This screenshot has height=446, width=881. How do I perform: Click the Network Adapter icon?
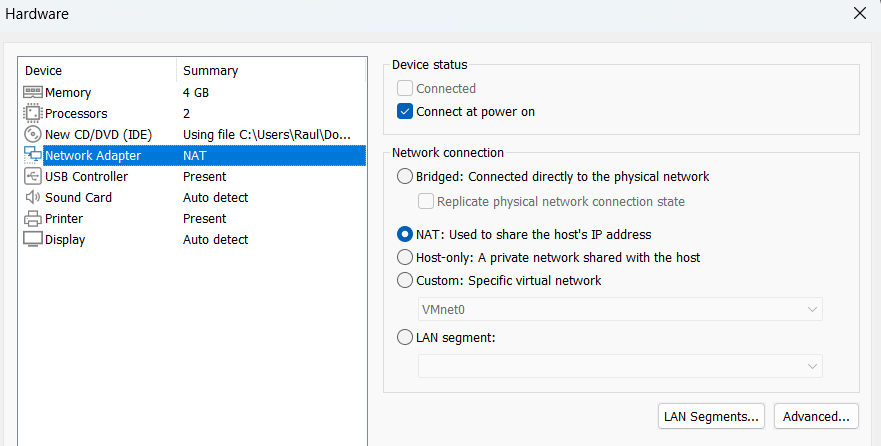click(32, 155)
